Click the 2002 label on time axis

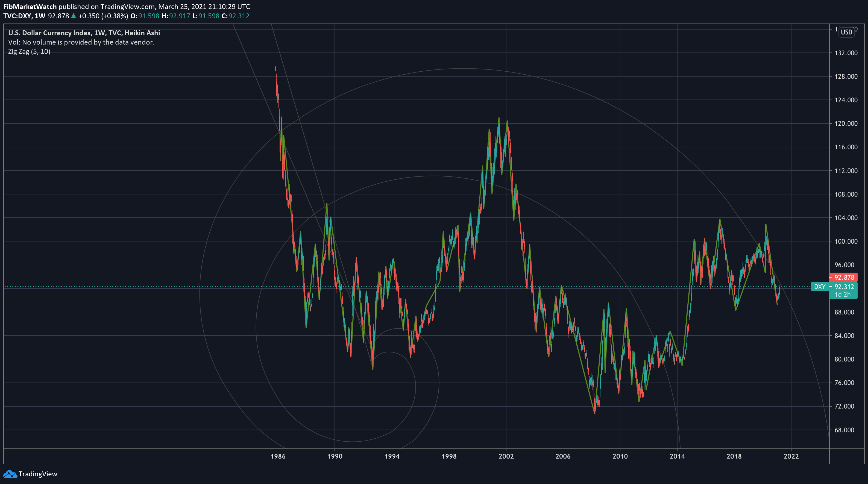click(x=506, y=456)
